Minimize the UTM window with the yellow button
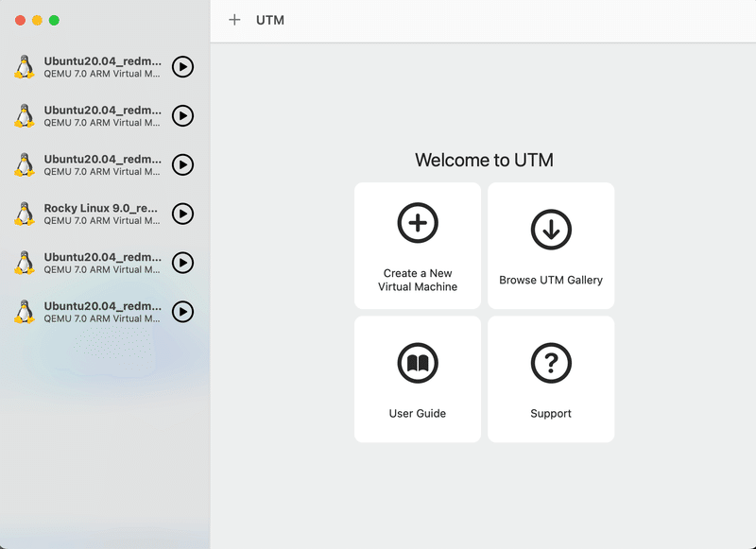The height and width of the screenshot is (549, 756). [37, 20]
